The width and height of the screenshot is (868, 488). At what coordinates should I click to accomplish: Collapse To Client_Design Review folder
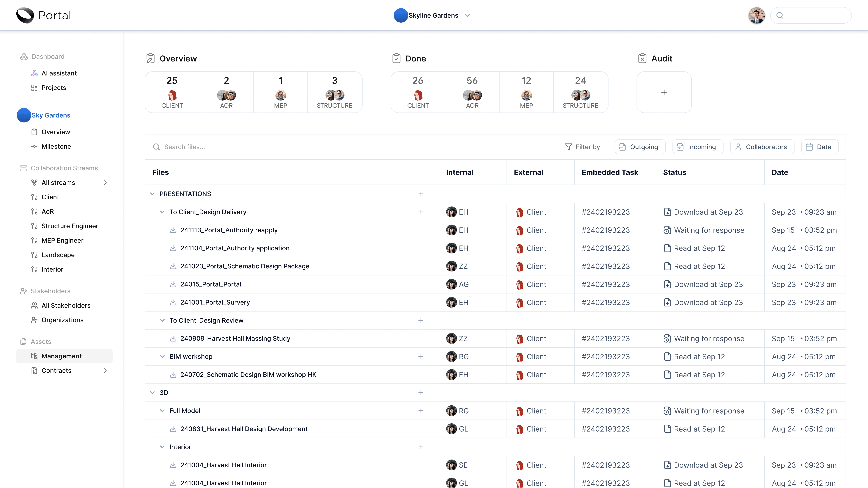[162, 320]
